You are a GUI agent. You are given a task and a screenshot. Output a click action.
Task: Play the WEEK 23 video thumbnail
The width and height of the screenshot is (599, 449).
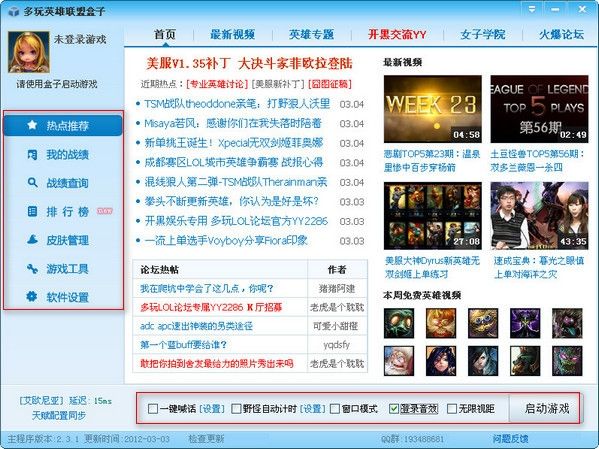pos(432,109)
